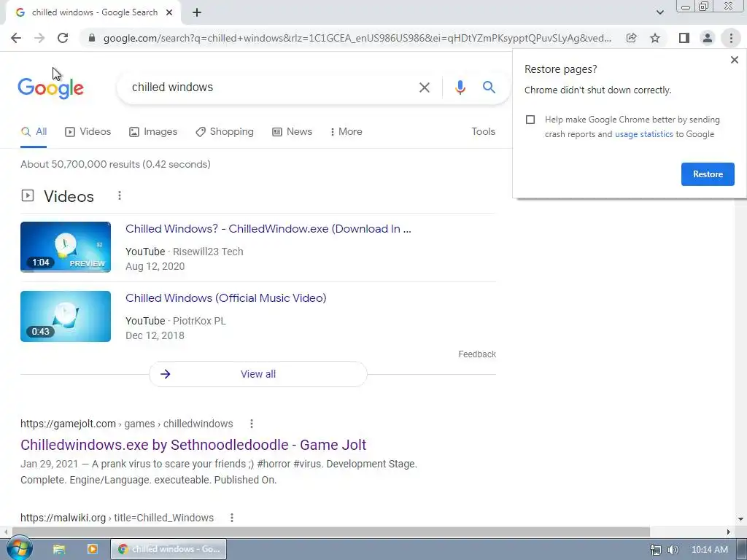Share this page icon in address bar
Image resolution: width=747 pixels, height=560 pixels.
[631, 38]
